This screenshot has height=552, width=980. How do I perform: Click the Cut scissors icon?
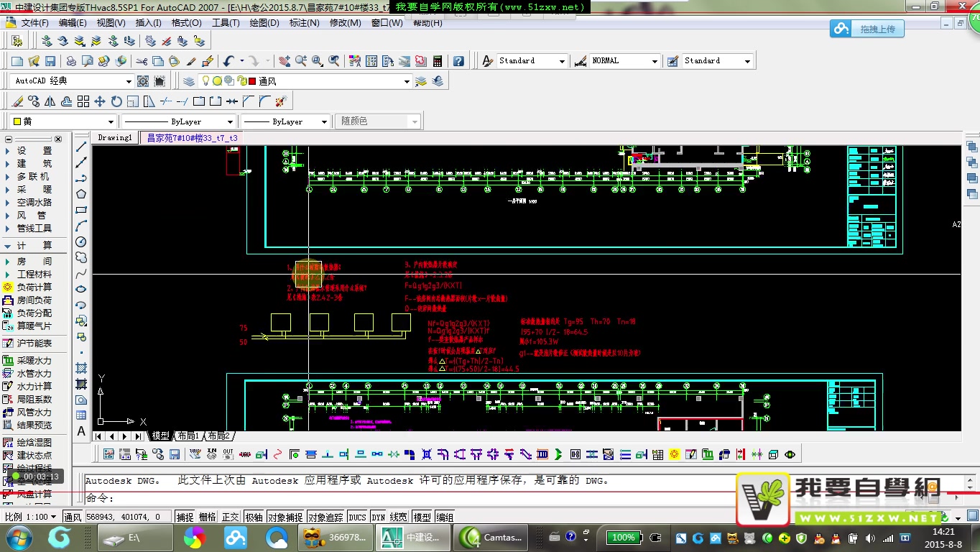coord(142,61)
